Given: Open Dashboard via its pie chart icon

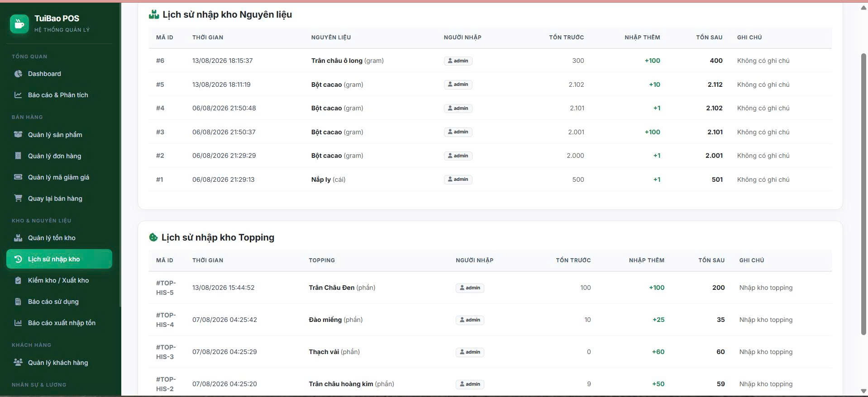Looking at the screenshot, I should coord(18,74).
